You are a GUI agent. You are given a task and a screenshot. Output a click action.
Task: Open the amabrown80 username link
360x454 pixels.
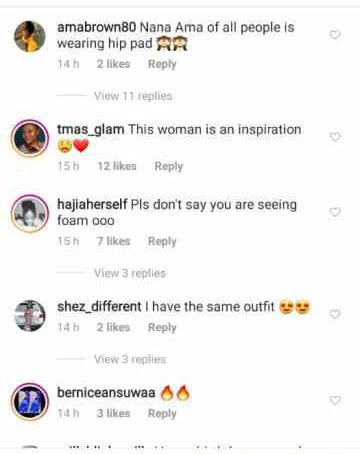click(97, 27)
